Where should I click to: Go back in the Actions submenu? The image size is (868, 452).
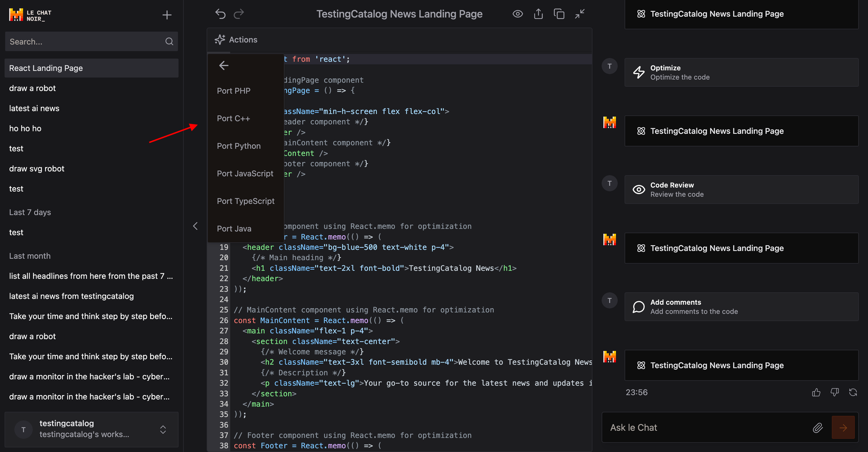tap(224, 66)
